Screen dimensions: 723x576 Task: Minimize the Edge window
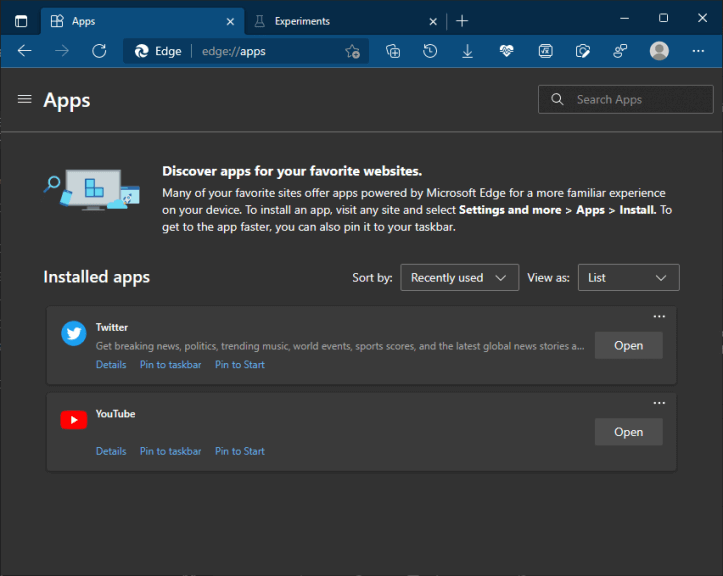click(x=624, y=18)
